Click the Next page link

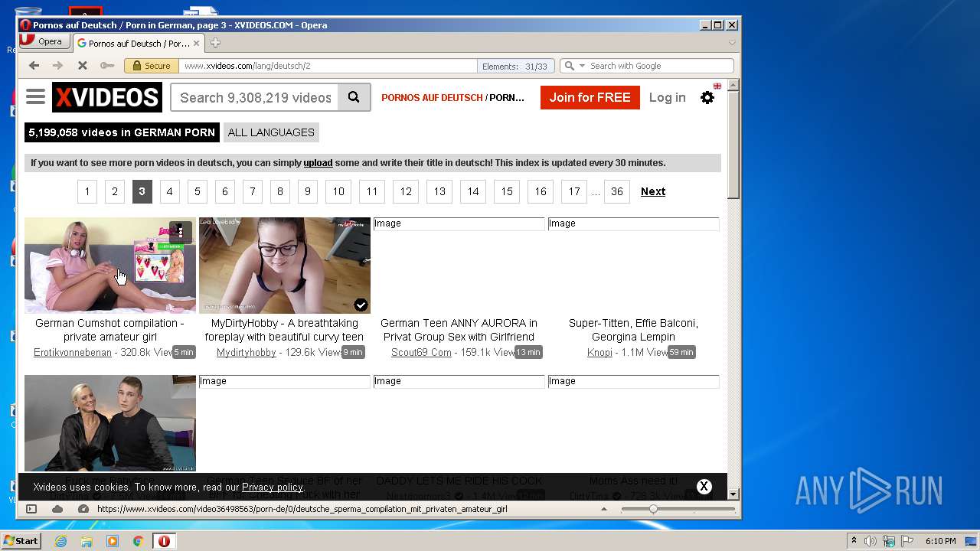(x=653, y=191)
